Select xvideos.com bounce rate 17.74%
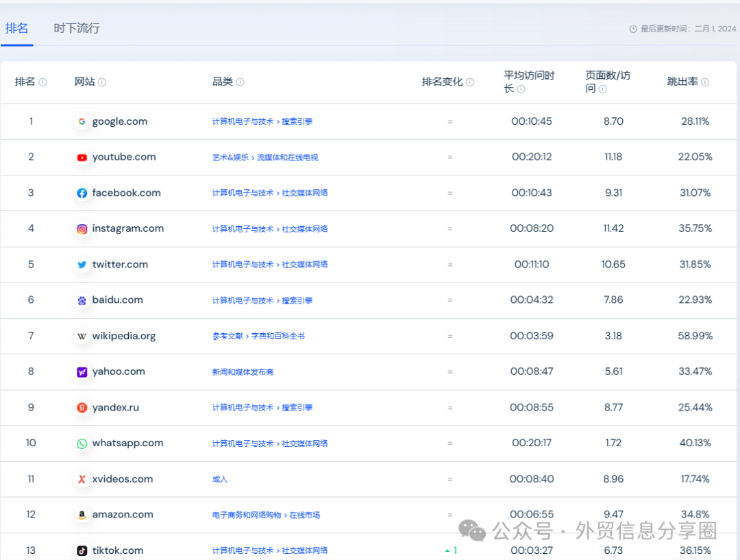The width and height of the screenshot is (740, 560). [695, 479]
